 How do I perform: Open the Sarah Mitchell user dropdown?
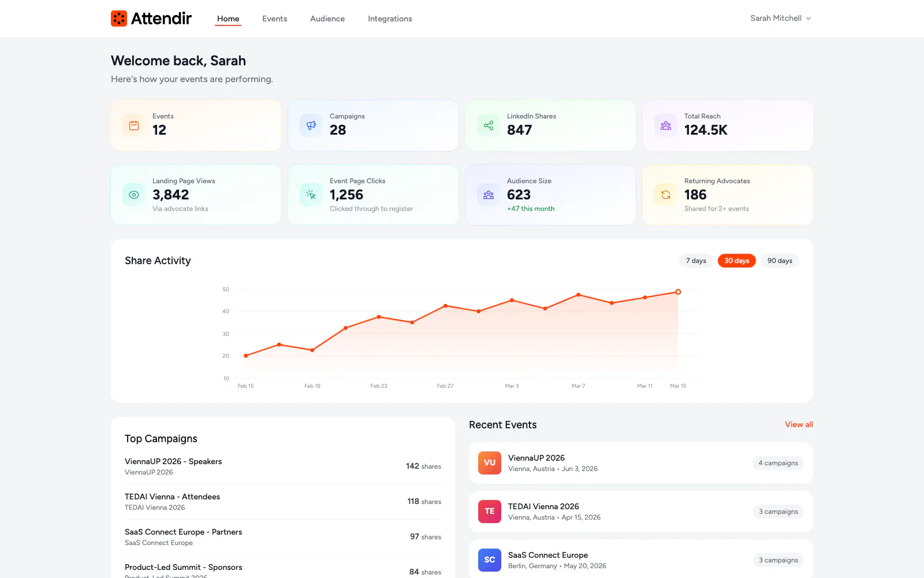pos(781,18)
